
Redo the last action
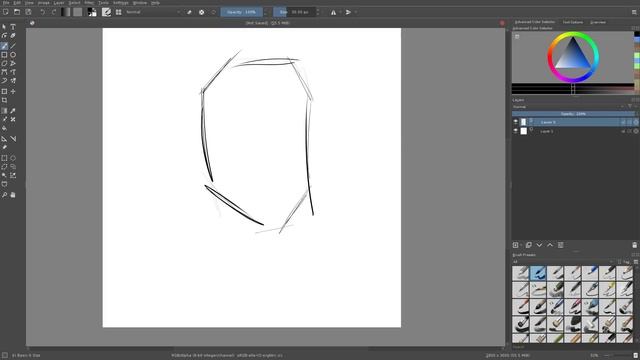click(54, 12)
